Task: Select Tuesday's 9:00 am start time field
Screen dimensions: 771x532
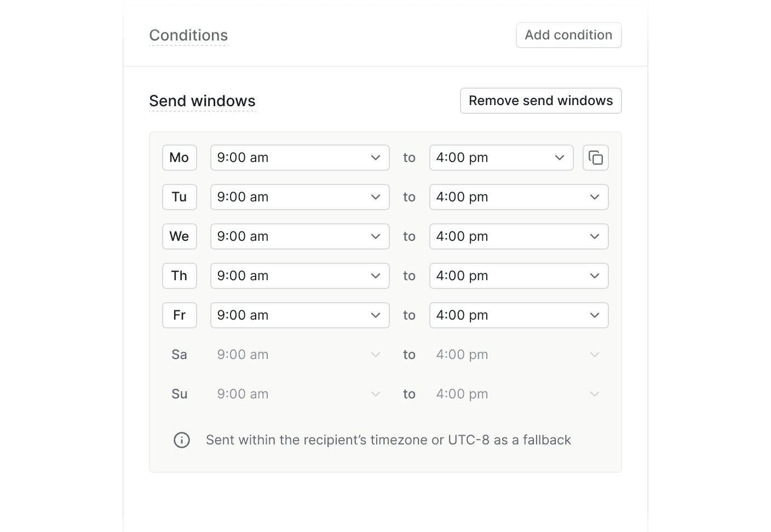Action: click(x=300, y=197)
